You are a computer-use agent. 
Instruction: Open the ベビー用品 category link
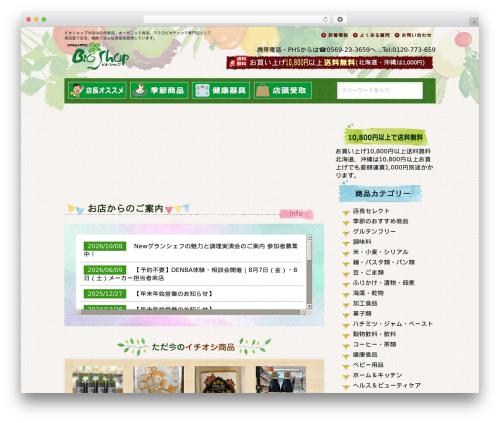point(368,365)
